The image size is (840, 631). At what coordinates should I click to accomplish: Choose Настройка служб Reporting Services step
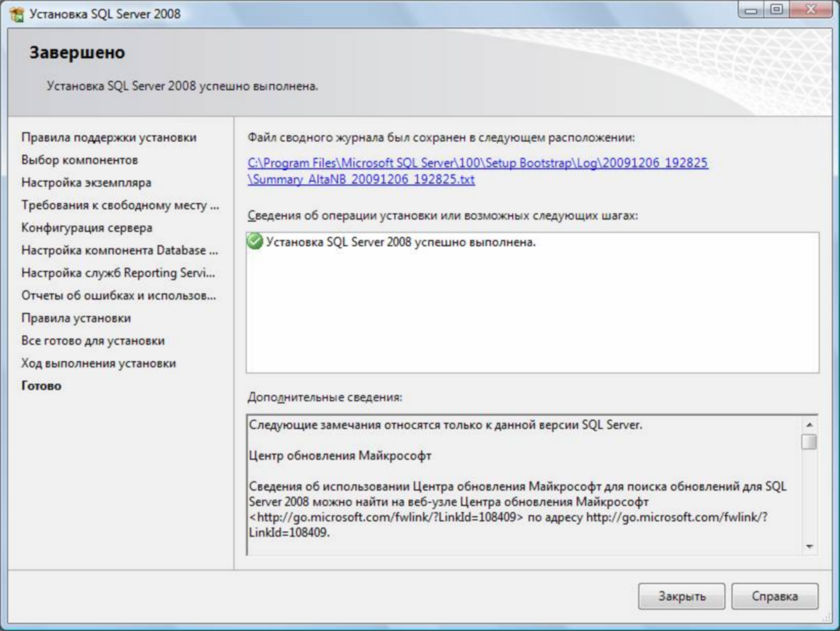point(118,273)
